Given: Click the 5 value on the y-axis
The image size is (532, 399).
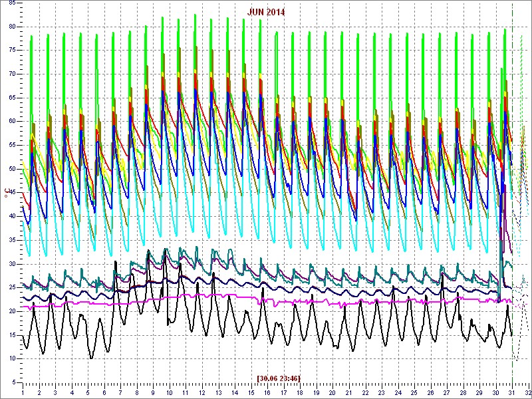Looking at the screenshot, I should (x=14, y=382).
